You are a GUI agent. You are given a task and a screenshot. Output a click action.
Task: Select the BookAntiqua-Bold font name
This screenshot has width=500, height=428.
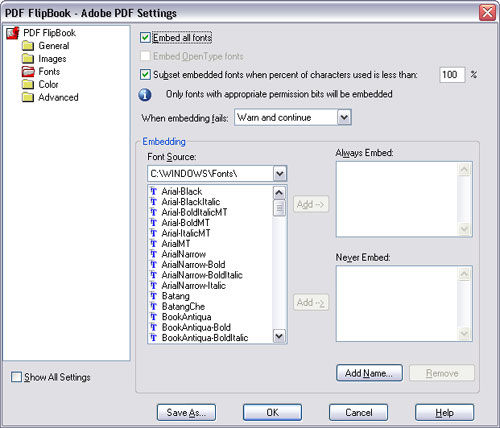196,327
